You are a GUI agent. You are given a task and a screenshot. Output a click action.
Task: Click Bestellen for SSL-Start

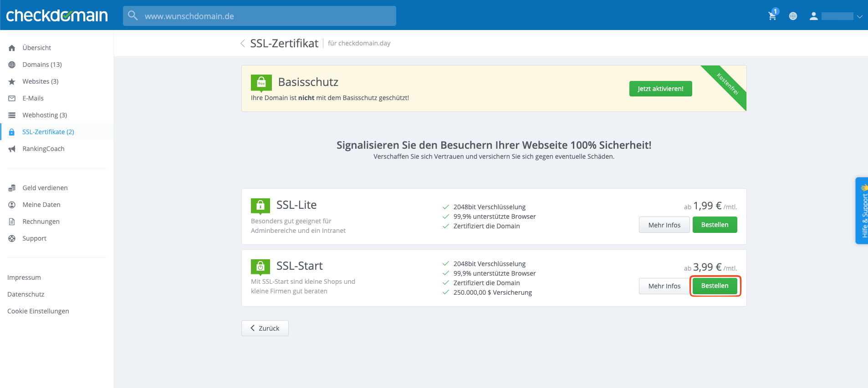click(715, 286)
